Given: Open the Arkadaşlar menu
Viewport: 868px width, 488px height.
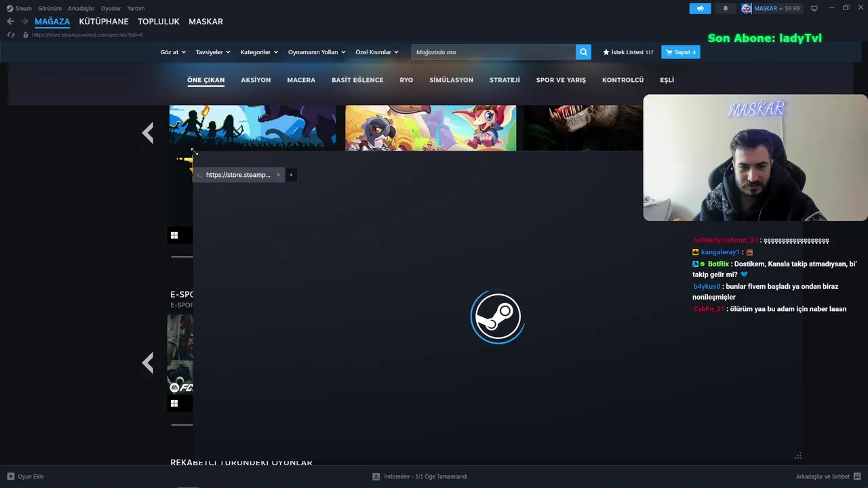Looking at the screenshot, I should click(81, 8).
